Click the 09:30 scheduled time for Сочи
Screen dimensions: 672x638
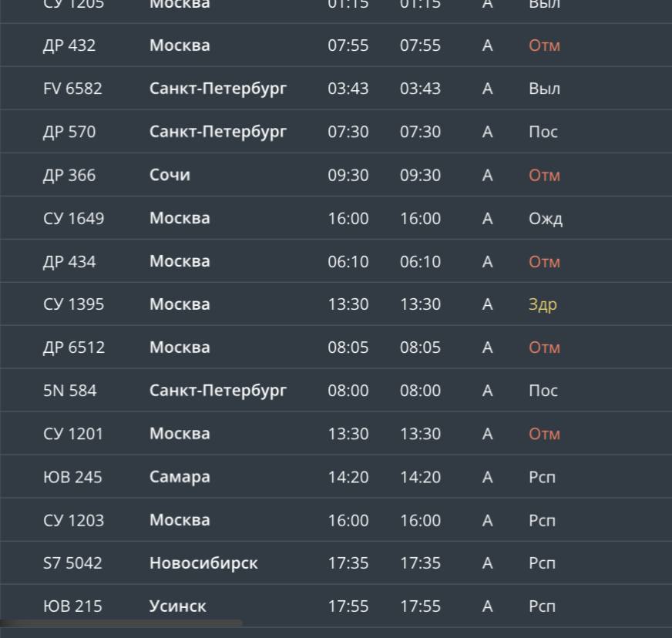(348, 175)
